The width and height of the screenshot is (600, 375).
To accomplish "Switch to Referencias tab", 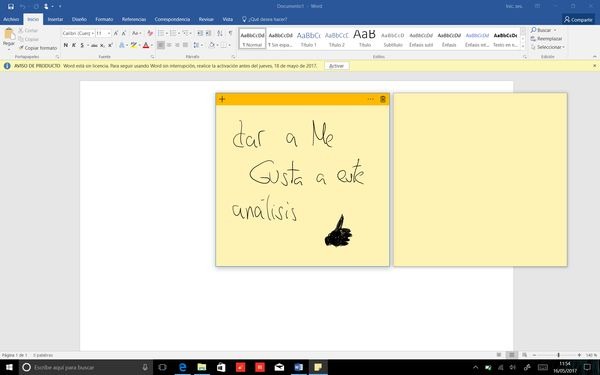I will [x=134, y=19].
